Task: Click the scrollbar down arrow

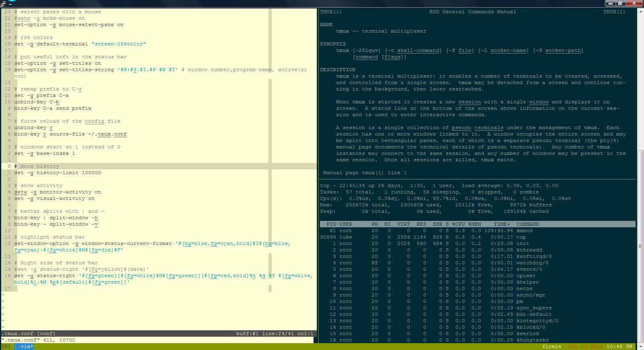Action: (x=640, y=347)
